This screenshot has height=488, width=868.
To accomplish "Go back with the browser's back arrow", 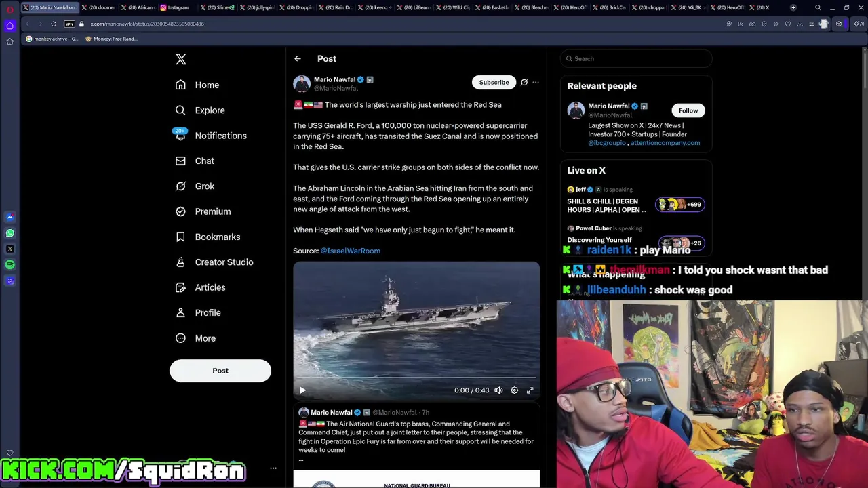I will point(28,24).
